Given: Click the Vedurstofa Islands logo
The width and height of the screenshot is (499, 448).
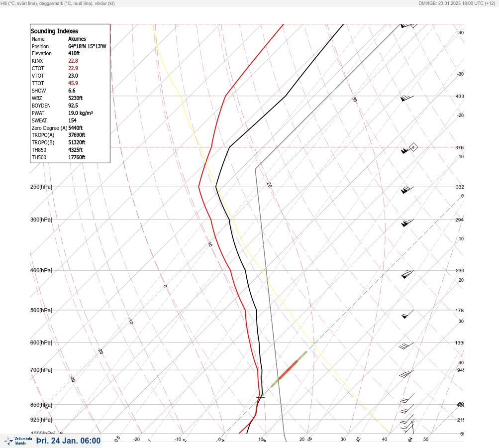Looking at the screenshot, I should coord(18,441).
